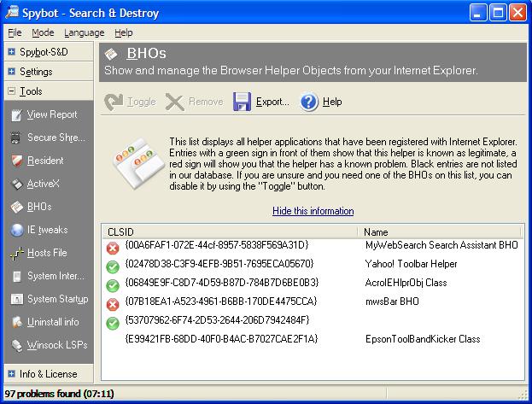Open the System Inter... link
532x404 pixels.
56,276
